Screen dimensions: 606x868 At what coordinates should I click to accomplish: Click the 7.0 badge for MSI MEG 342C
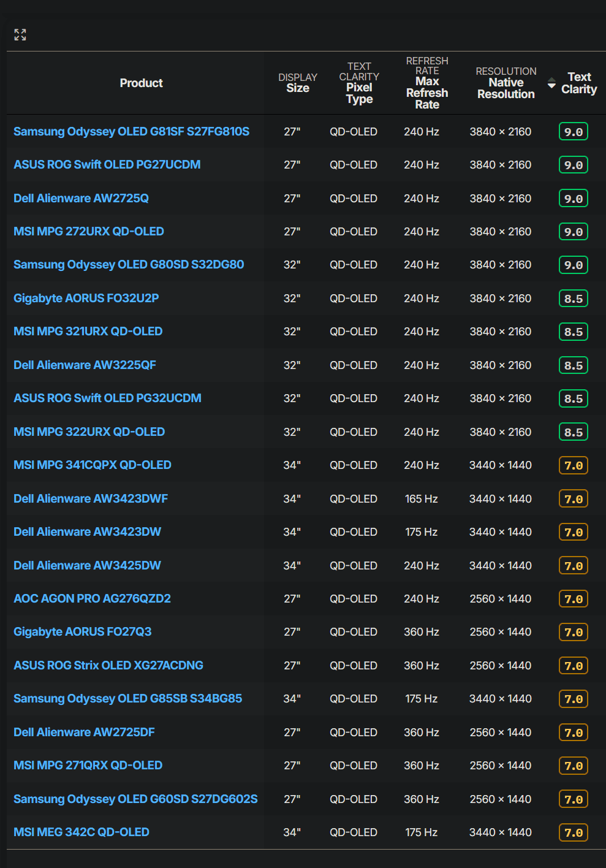[572, 832]
